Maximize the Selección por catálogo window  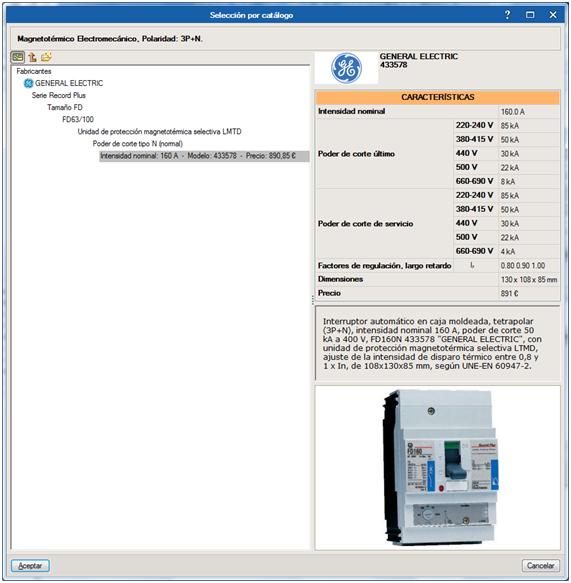(530, 15)
